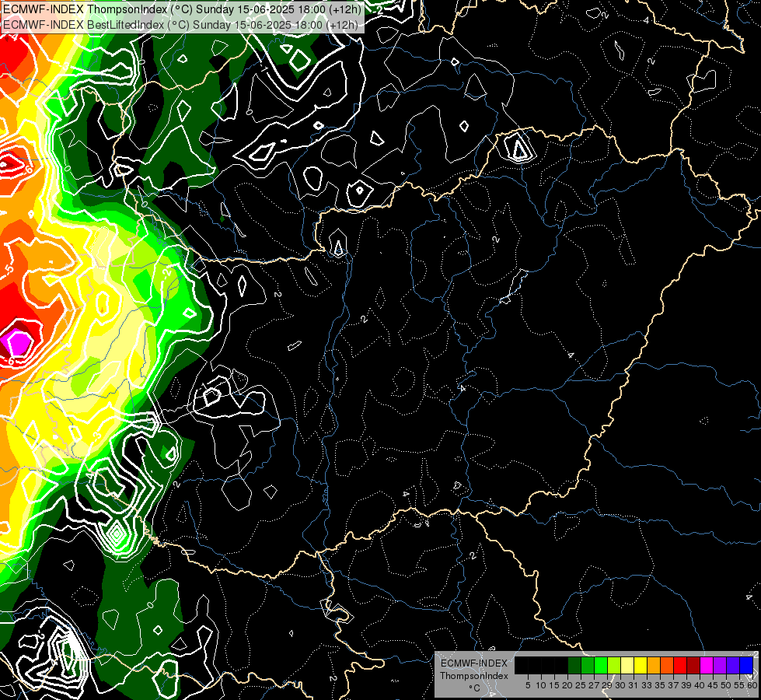The height and width of the screenshot is (700, 761).
Task: Select the magenta 40–45 legend swatch
Action: pyautogui.click(x=707, y=666)
